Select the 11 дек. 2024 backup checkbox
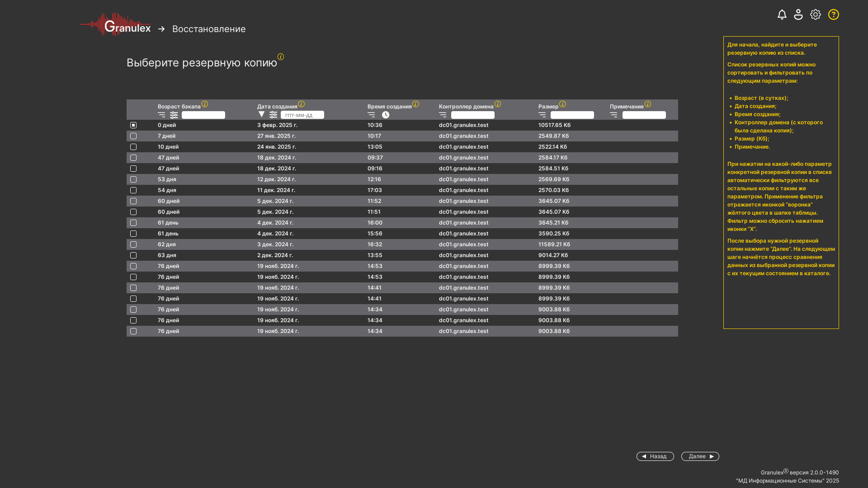The width and height of the screenshot is (868, 488). tap(133, 190)
